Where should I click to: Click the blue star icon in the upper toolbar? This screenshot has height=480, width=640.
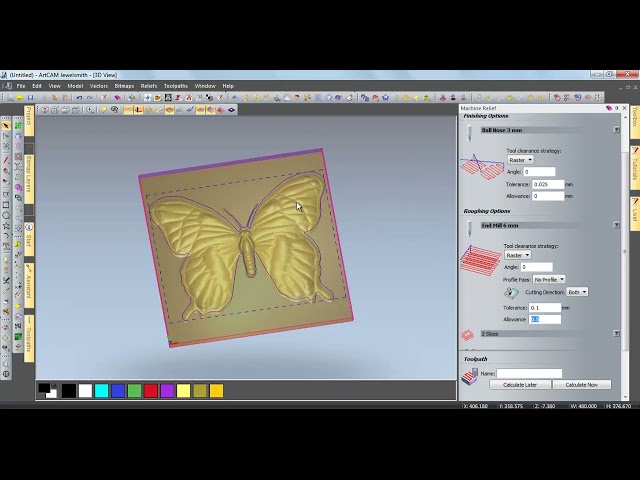pyautogui.click(x=385, y=98)
